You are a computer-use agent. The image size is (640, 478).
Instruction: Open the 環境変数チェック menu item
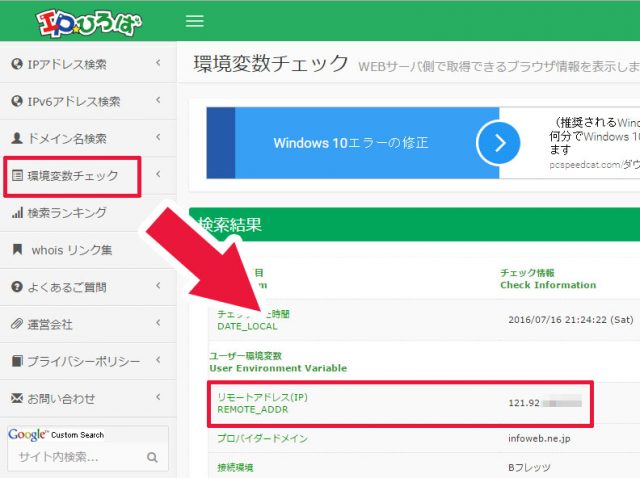tap(72, 176)
